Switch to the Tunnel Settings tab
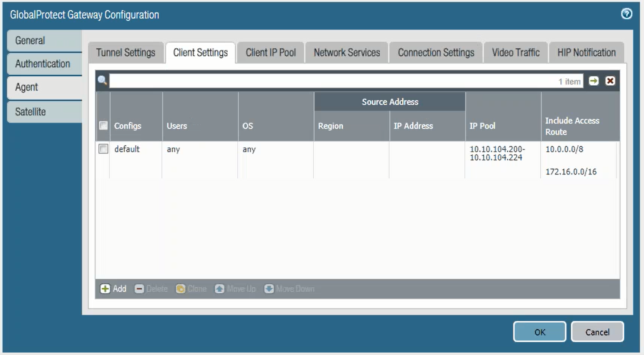Image resolution: width=644 pixels, height=355 pixels. 125,53
